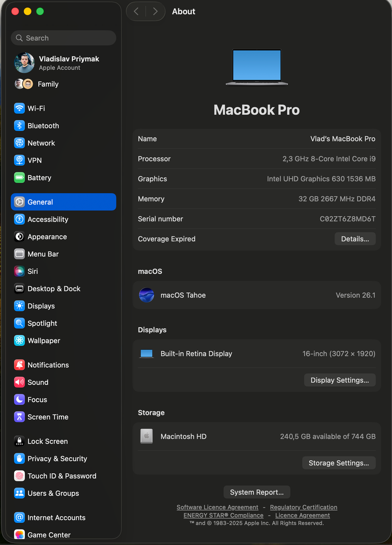392x545 pixels.
Task: Open Touch ID fingerprint icon
Action: (20, 476)
